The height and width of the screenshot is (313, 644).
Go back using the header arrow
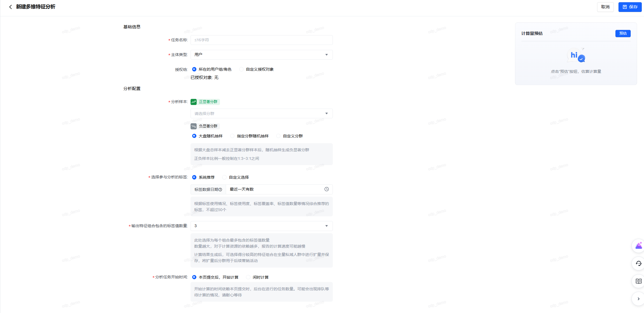pyautogui.click(x=10, y=7)
